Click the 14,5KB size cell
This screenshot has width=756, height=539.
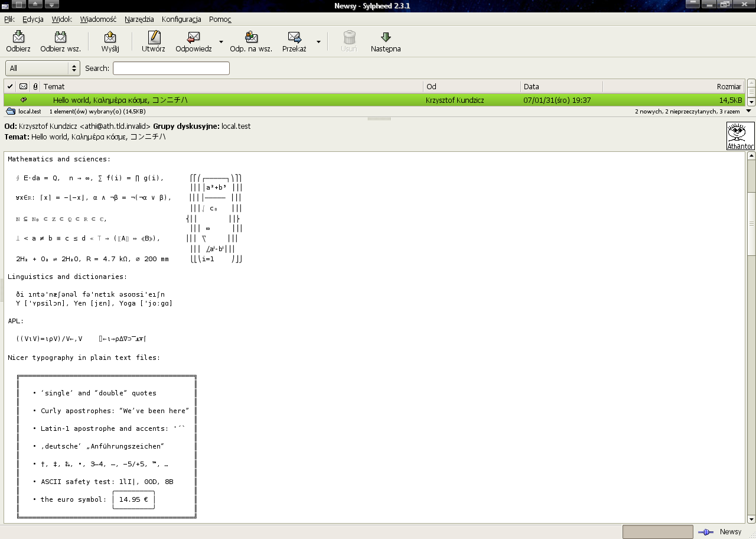pos(731,100)
